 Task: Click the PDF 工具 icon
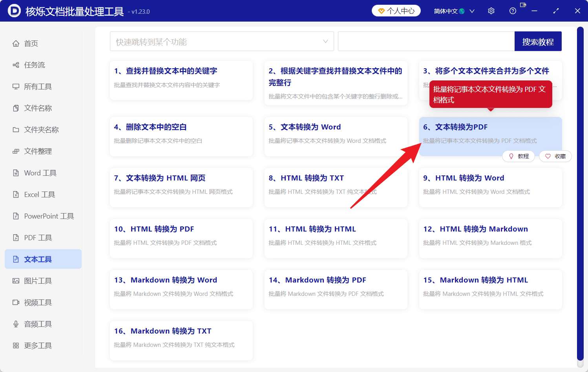pos(16,237)
